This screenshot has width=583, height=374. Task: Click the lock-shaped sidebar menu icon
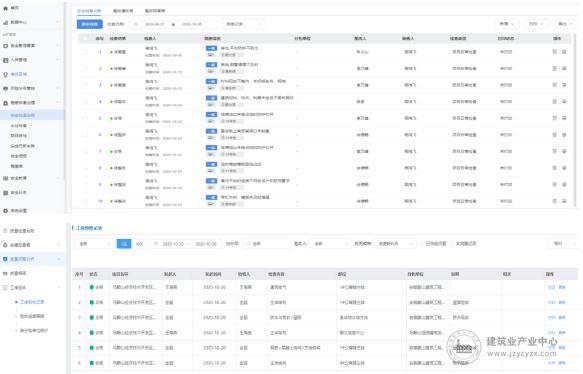(5, 103)
